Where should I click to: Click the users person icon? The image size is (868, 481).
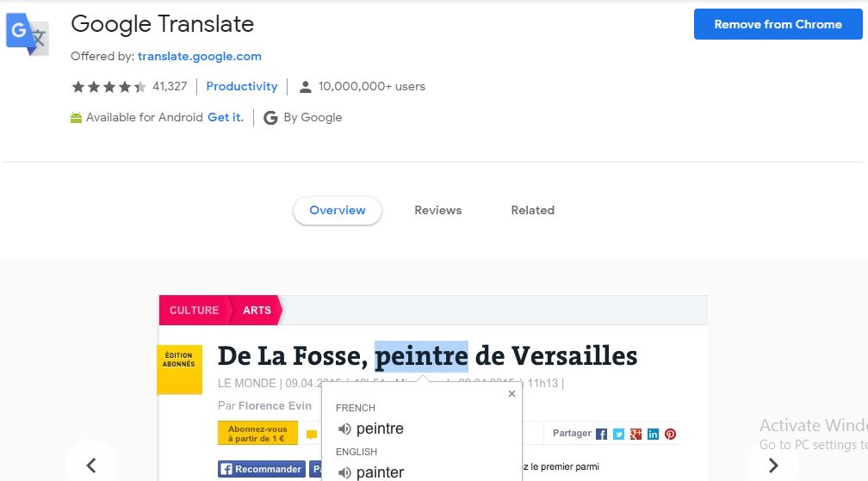[x=305, y=87]
